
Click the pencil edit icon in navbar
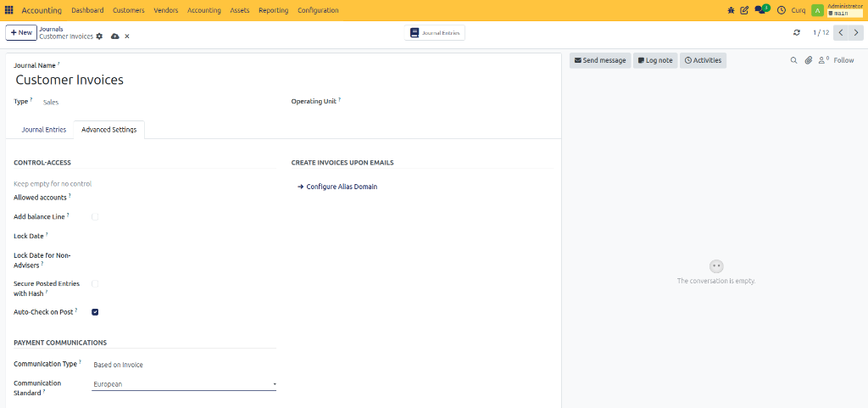pyautogui.click(x=744, y=10)
